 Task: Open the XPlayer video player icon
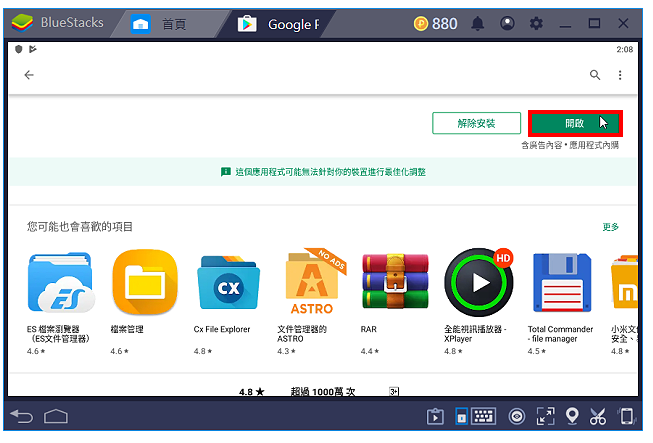(479, 282)
